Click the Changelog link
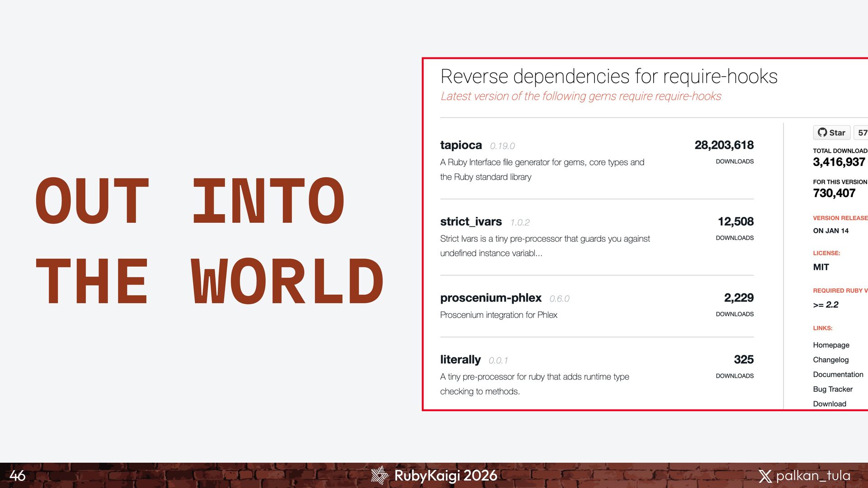This screenshot has width=868, height=488. 830,360
